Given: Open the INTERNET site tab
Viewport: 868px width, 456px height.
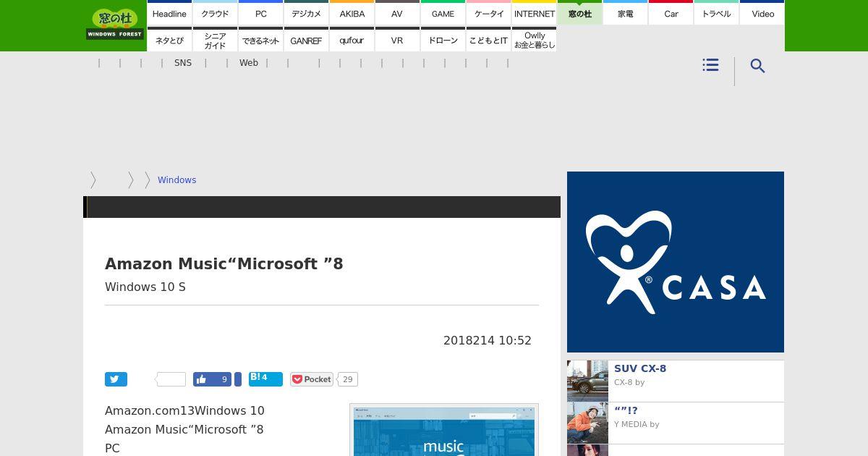Looking at the screenshot, I should point(534,14).
